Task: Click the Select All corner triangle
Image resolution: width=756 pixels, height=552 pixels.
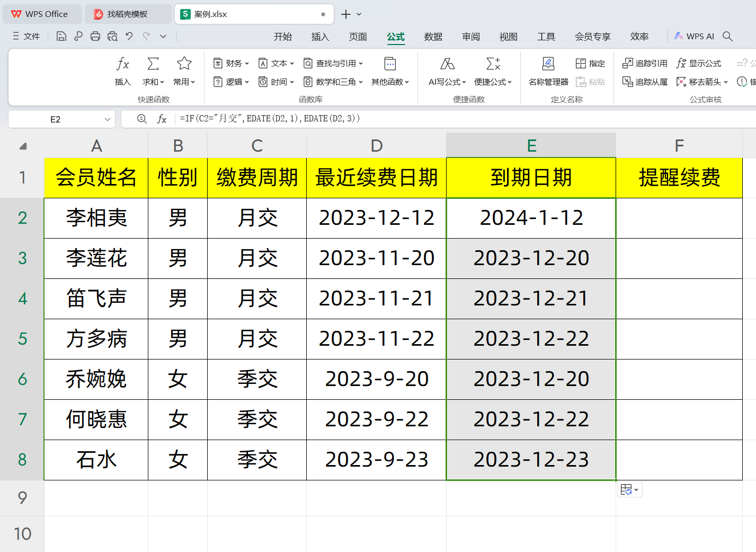Action: tap(23, 146)
